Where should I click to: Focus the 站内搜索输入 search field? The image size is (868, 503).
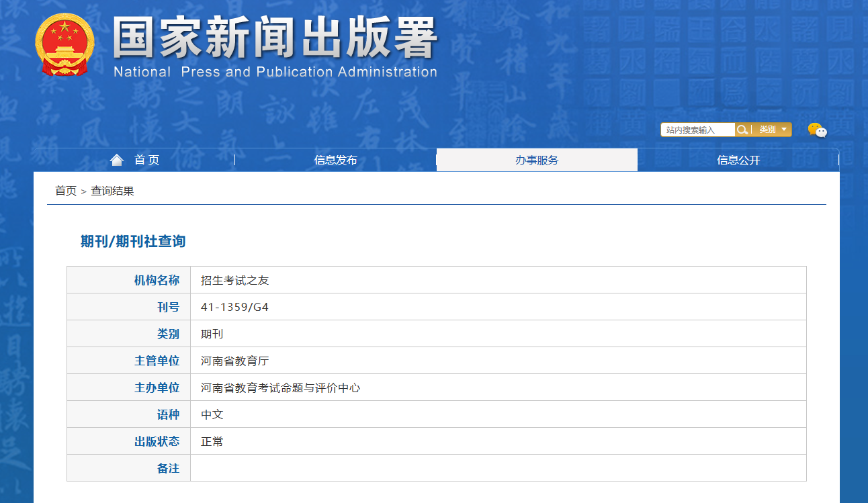coord(697,130)
